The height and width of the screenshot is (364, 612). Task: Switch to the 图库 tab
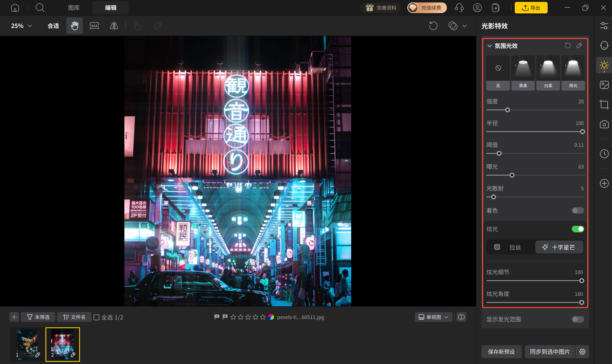coord(74,8)
